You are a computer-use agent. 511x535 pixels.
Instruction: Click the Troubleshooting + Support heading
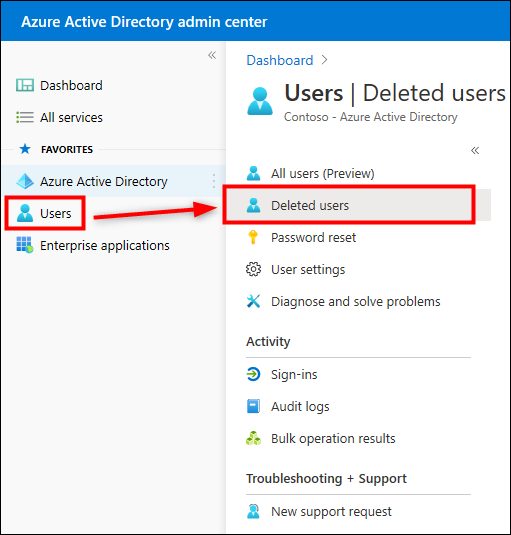(326, 478)
